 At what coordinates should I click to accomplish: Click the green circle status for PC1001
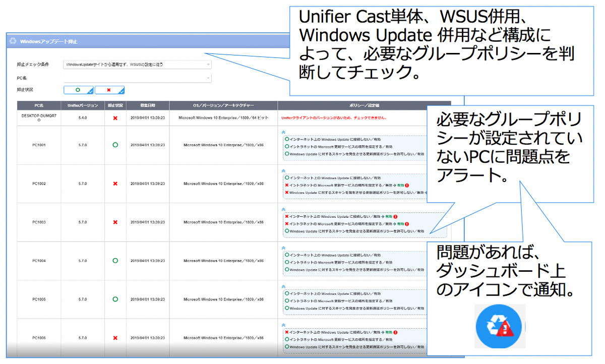[x=115, y=145]
